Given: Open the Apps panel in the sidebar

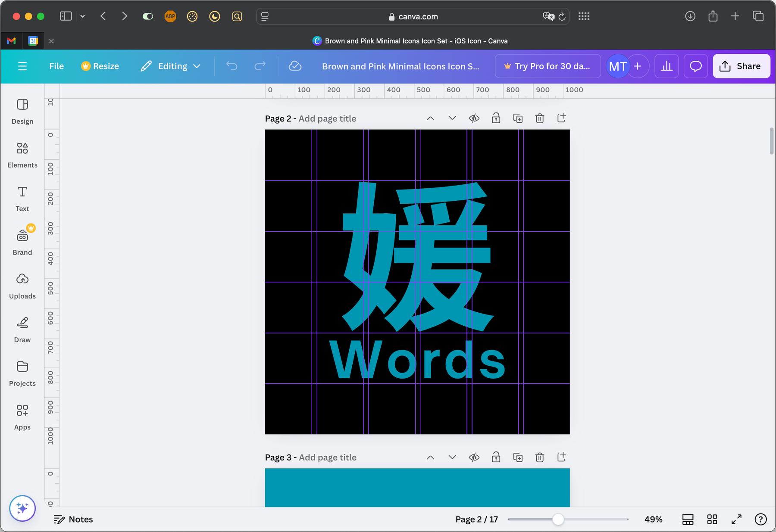Looking at the screenshot, I should pyautogui.click(x=22, y=417).
